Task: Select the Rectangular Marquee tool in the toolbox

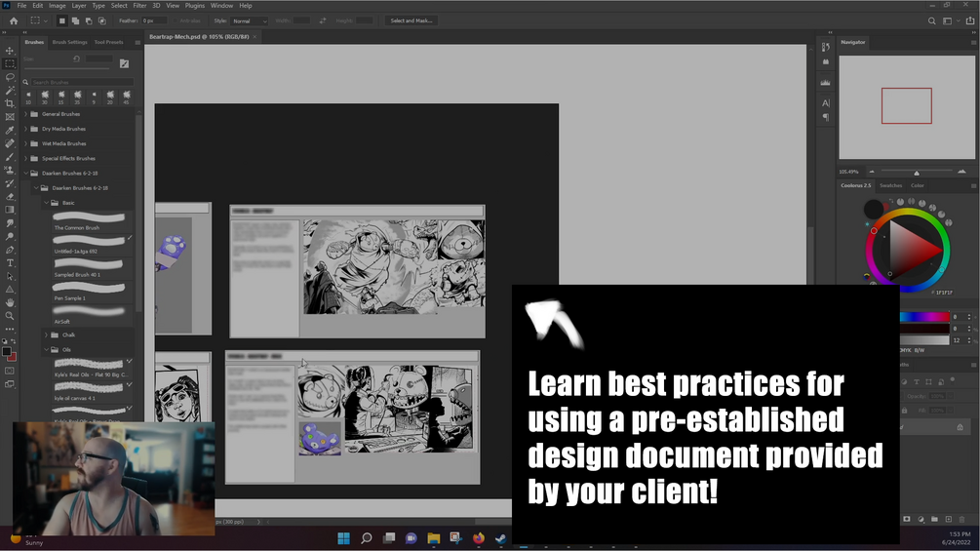Action: click(x=10, y=63)
